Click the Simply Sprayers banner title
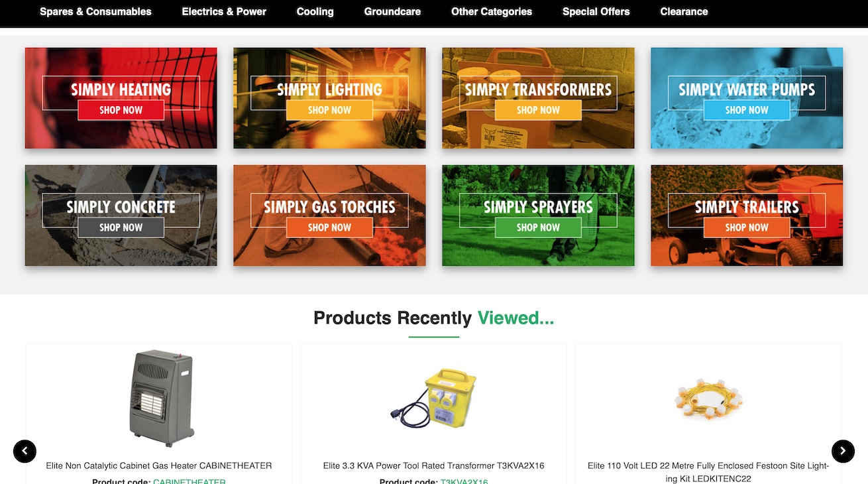 [x=538, y=207]
